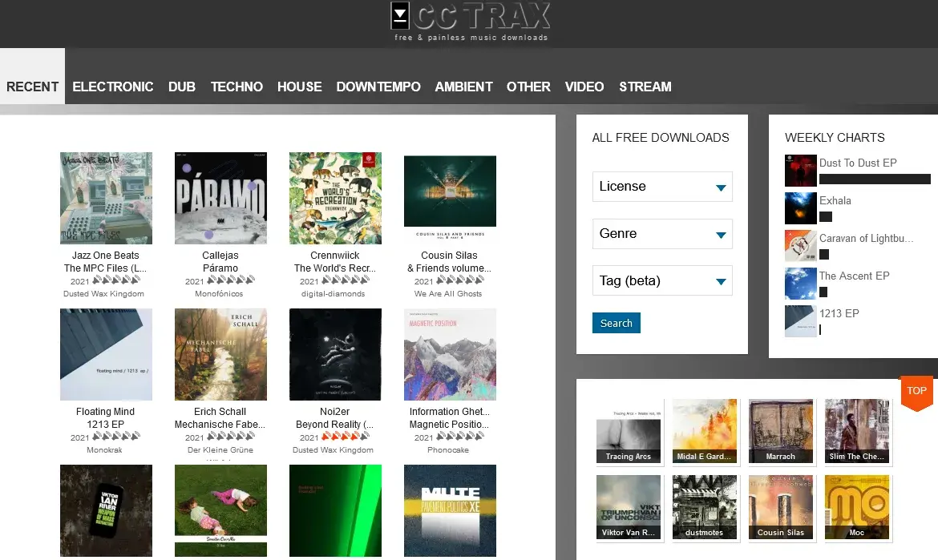Viewport: 938px width, 560px height.
Task: Open Cousin Silas & Friends album cover
Action: coord(450,198)
